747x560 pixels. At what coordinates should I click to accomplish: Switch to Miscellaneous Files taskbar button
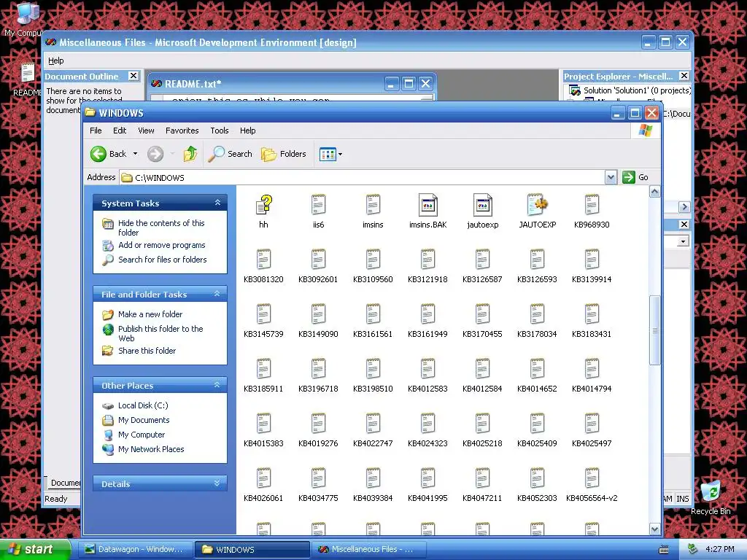[368, 549]
